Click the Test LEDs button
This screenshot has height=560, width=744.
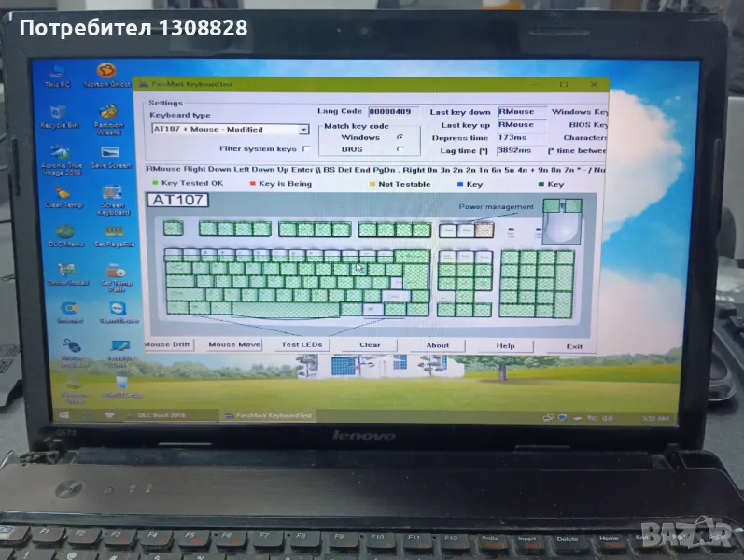tap(302, 344)
